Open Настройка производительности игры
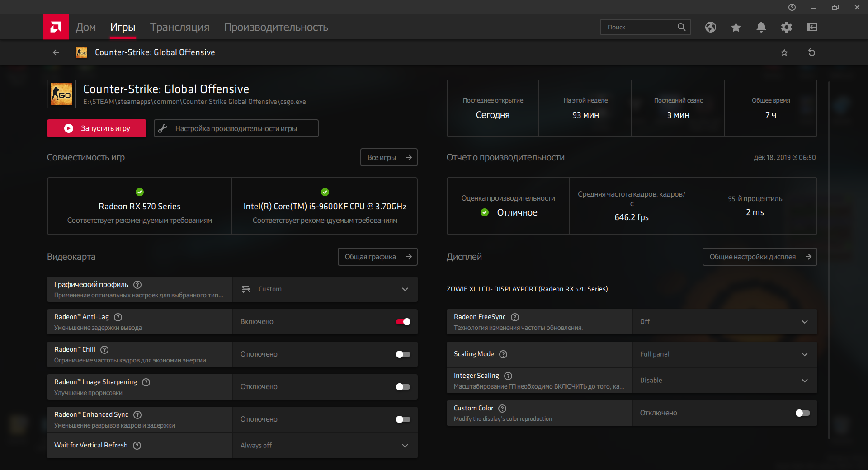 coord(236,128)
